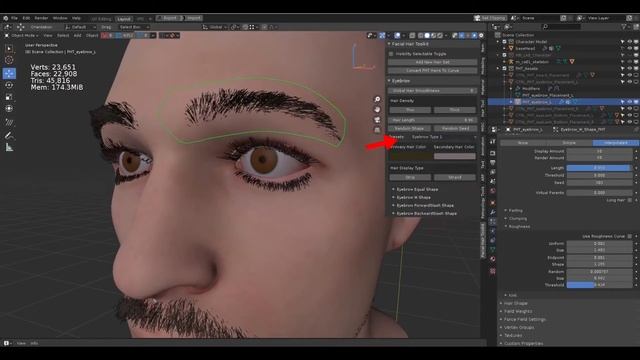The height and width of the screenshot is (360, 640).
Task: Click the Add New Hair Set button
Action: pos(432,62)
